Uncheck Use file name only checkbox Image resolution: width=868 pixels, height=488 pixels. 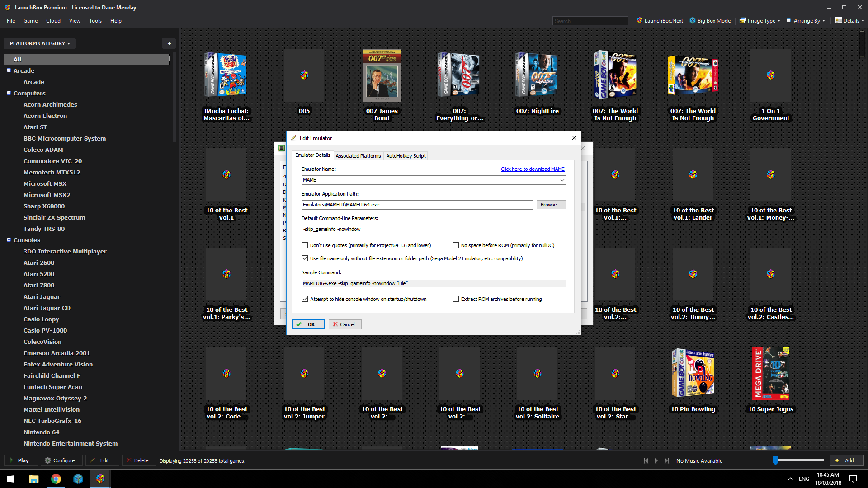pyautogui.click(x=305, y=258)
